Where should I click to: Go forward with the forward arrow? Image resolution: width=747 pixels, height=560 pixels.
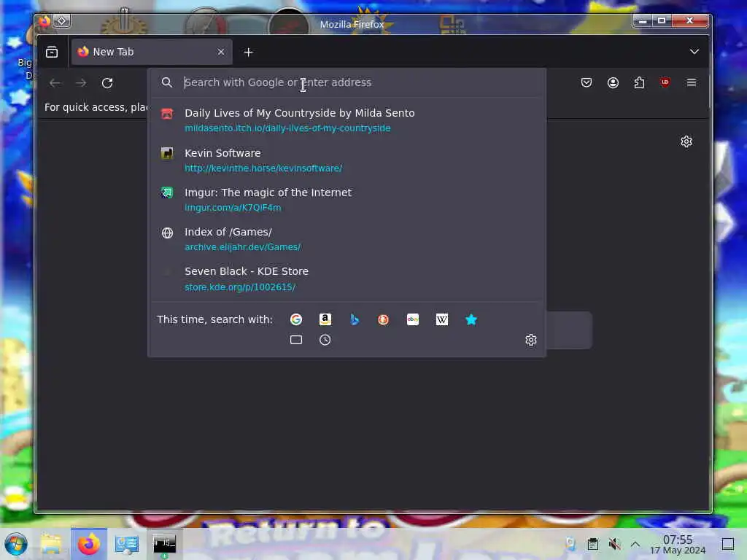[x=81, y=83]
